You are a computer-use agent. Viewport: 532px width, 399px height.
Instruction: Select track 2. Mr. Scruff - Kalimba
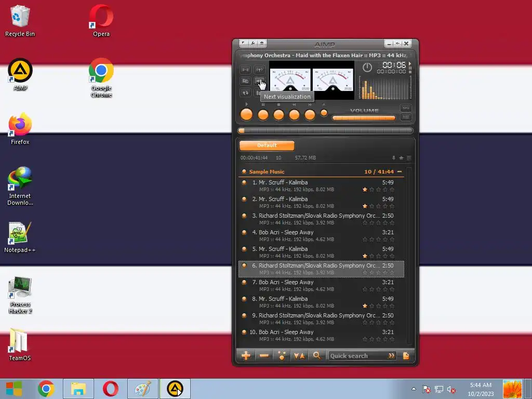(x=321, y=202)
